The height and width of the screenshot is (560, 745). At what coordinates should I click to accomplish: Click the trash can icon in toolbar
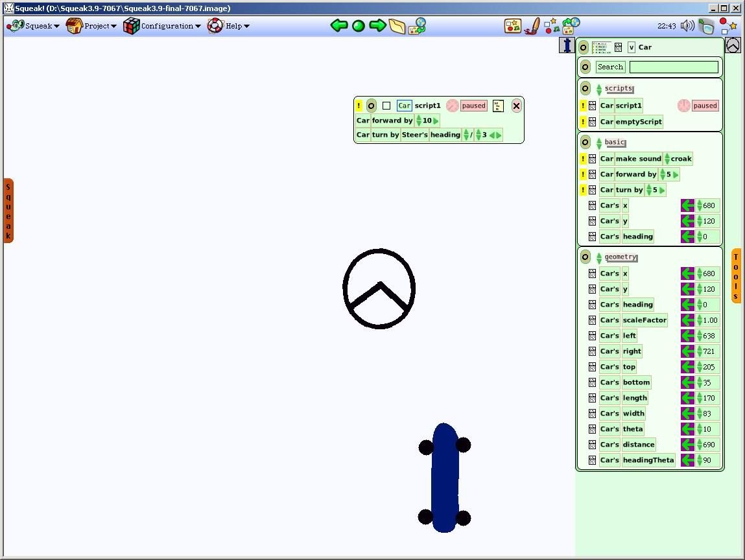pyautogui.click(x=707, y=26)
